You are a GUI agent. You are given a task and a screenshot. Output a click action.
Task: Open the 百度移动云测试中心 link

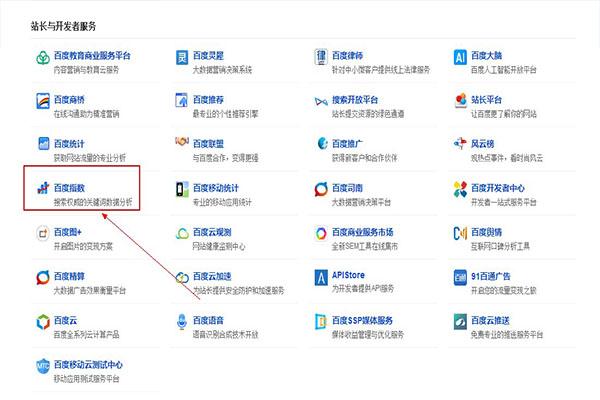click(88, 364)
